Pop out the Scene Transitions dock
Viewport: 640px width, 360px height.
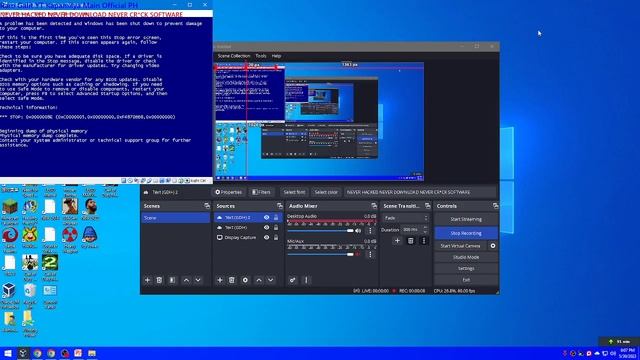(x=427, y=206)
